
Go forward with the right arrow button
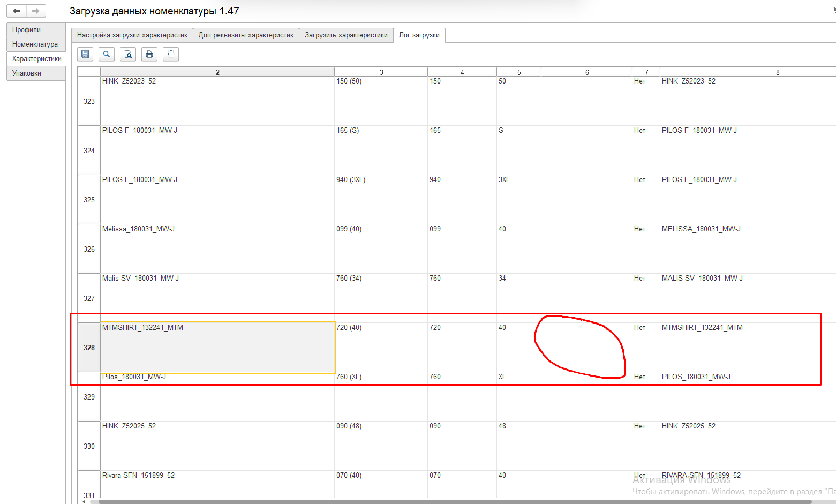click(x=36, y=11)
